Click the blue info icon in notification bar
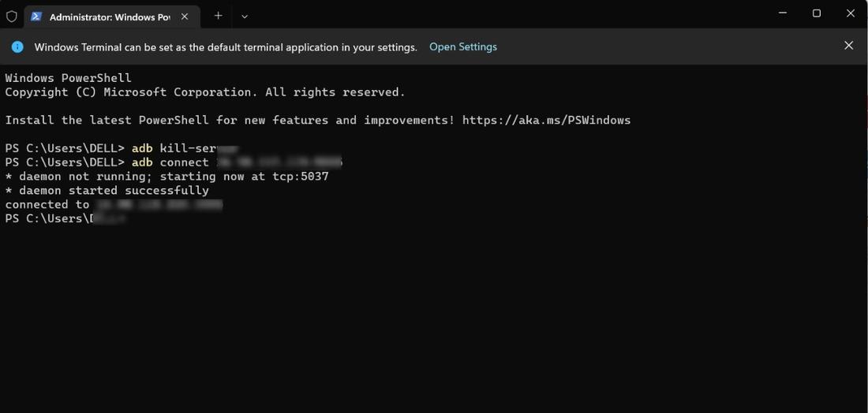 tap(17, 47)
